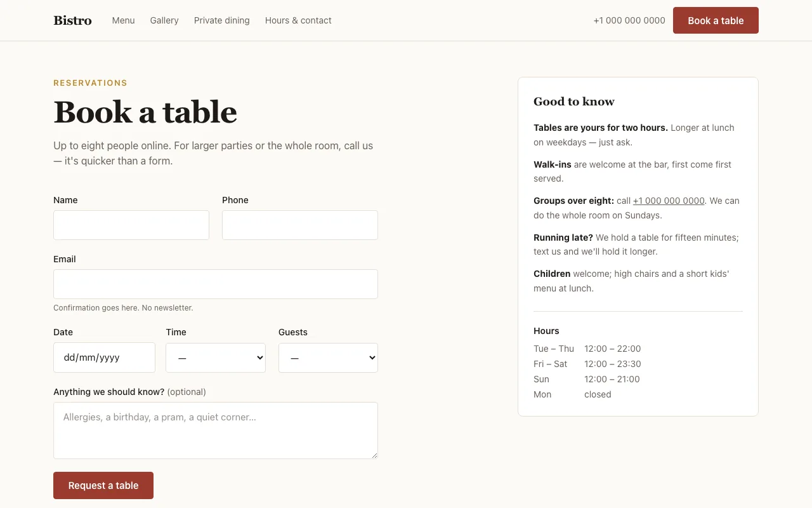This screenshot has height=508, width=812.
Task: Click the main 'Book a table' page heading
Action: (145, 112)
